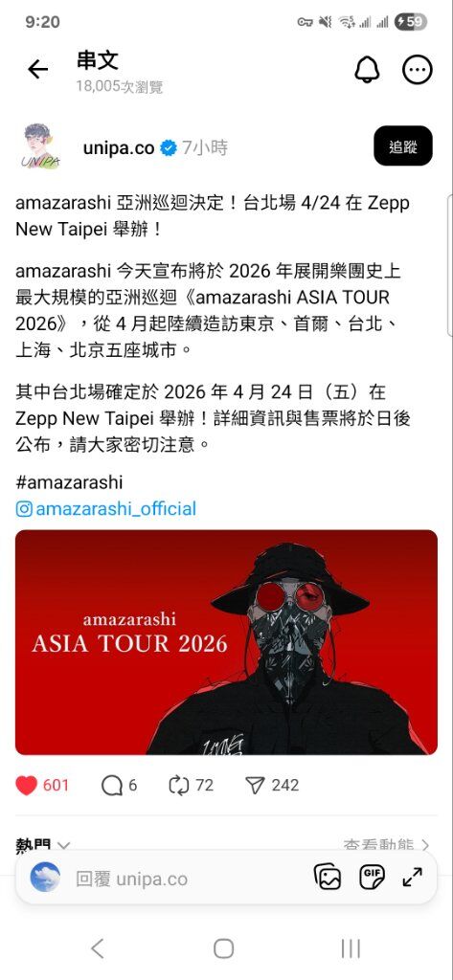Open the three-dot more options menu

[x=418, y=70]
